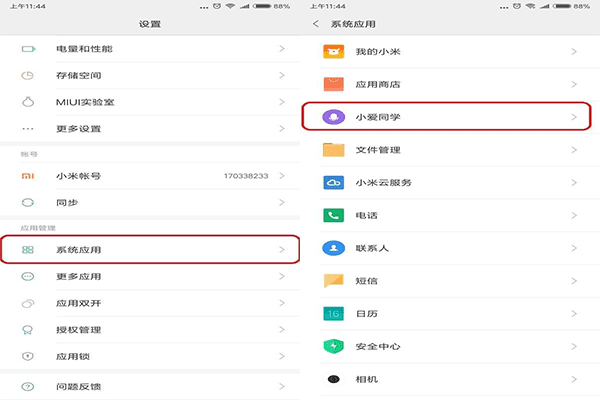
Task: Tap the question mark icon beside 问题反馈
Action: [x=28, y=387]
